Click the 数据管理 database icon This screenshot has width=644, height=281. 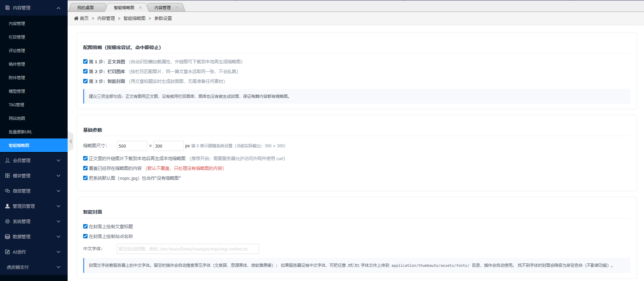[x=7, y=237]
